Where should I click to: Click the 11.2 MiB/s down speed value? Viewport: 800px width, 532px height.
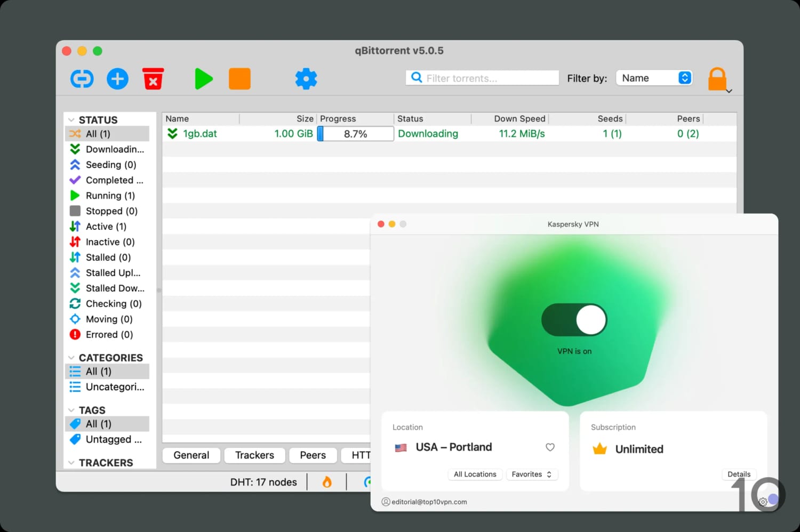coord(522,134)
